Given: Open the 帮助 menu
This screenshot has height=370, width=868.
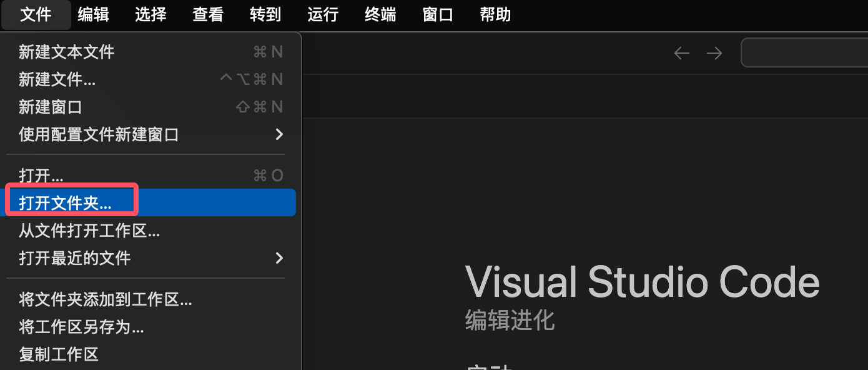Looking at the screenshot, I should click(495, 14).
